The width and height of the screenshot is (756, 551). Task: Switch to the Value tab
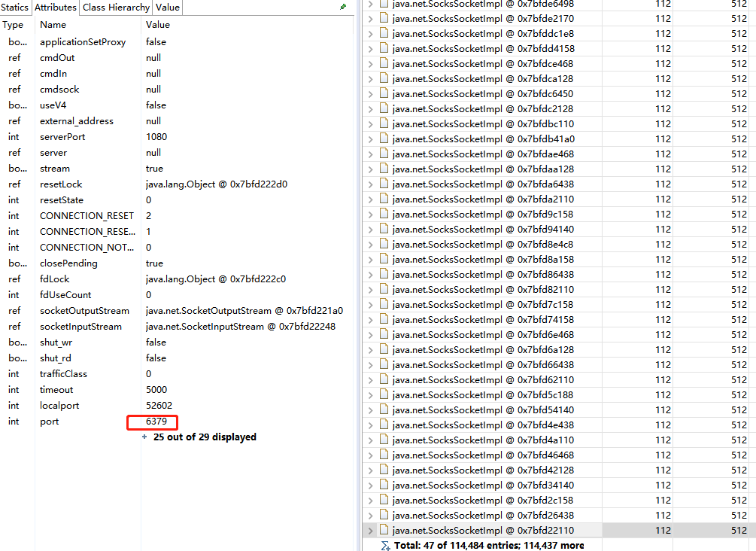tap(167, 8)
